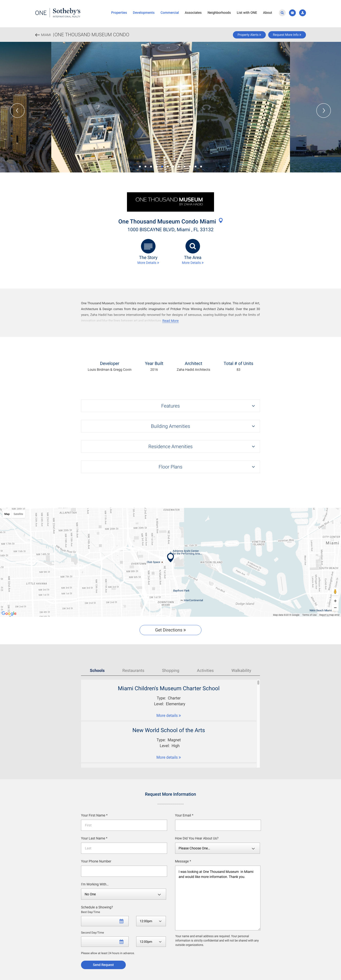Click Request More Info button
This screenshot has width=341, height=980.
coord(287,35)
